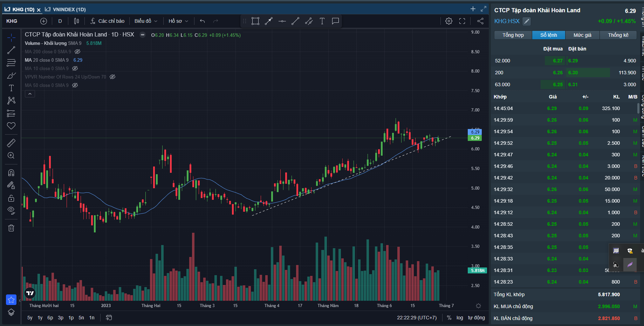The width and height of the screenshot is (644, 326).
Task: Open the Biểu đồ dropdown
Action: coord(146,21)
